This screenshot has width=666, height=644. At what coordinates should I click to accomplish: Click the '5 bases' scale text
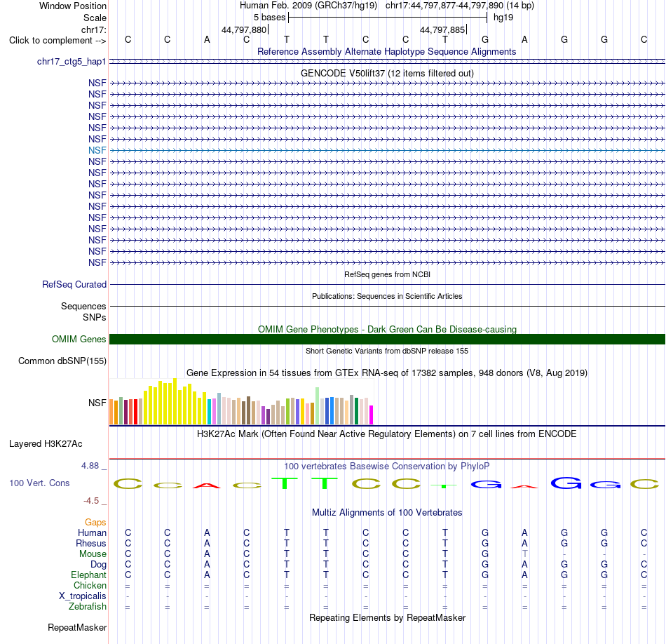(270, 18)
